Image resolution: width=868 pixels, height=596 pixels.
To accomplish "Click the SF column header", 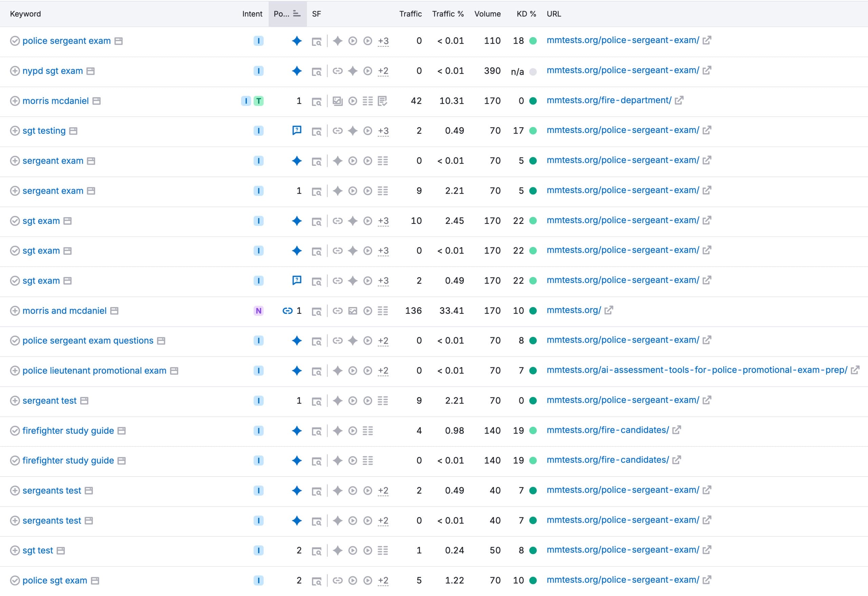I will (x=316, y=14).
